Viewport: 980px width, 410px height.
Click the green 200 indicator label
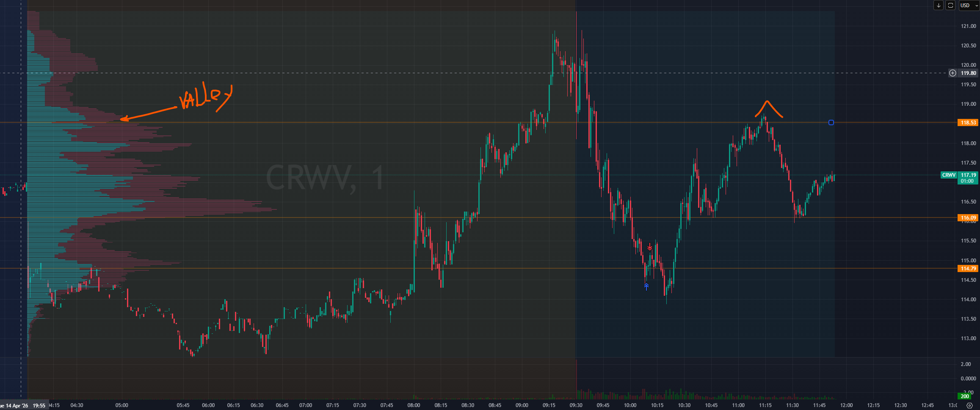coord(965,396)
